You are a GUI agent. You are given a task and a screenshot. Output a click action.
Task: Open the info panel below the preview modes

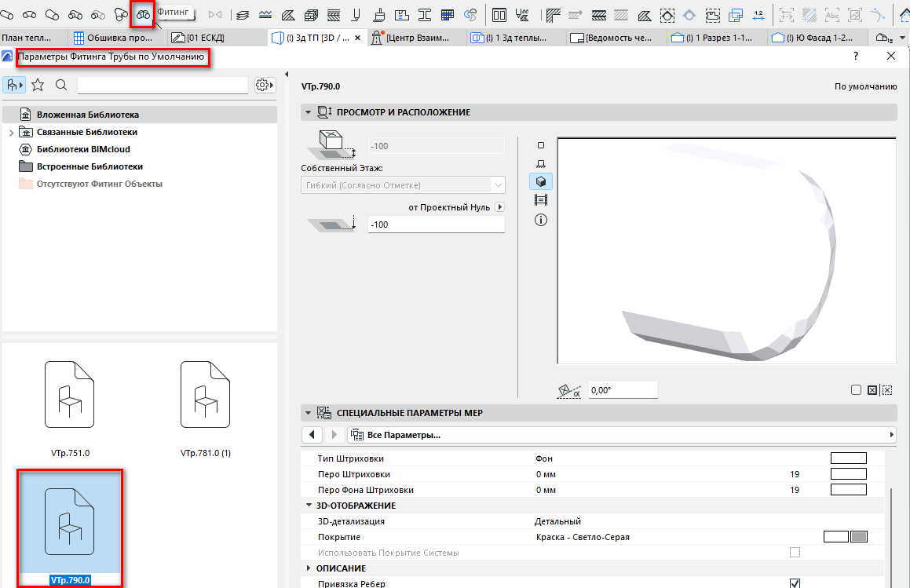pos(540,220)
